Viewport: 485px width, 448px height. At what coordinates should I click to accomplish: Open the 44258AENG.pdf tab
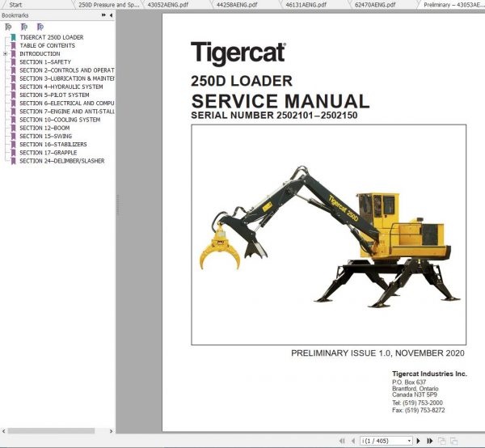237,5
